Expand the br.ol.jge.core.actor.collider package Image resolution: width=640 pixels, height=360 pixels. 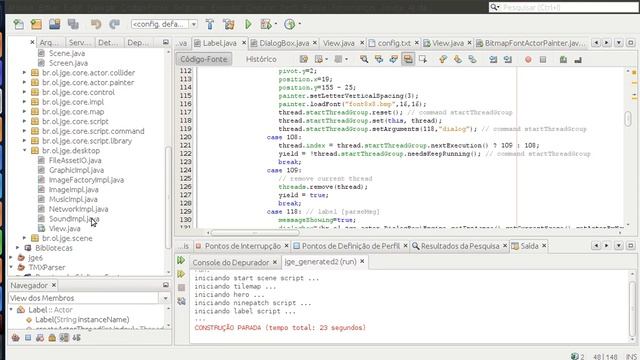pyautogui.click(x=24, y=73)
